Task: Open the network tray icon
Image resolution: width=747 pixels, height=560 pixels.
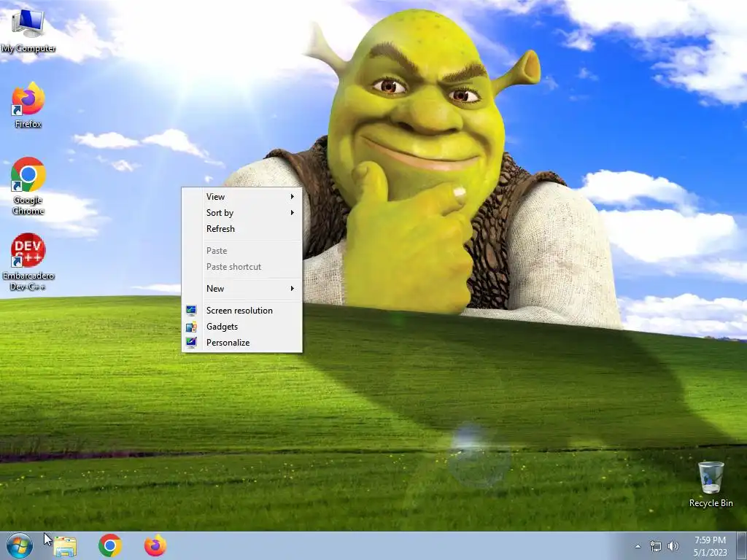Action: click(656, 546)
